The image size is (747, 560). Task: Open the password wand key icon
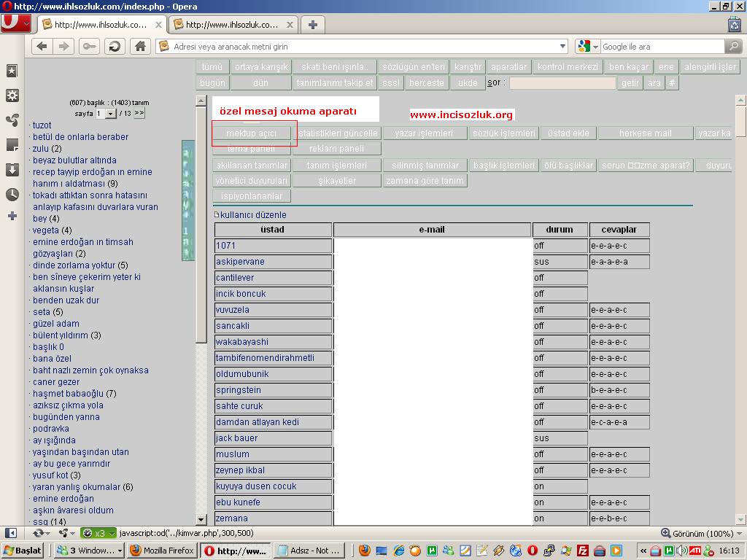point(90,47)
